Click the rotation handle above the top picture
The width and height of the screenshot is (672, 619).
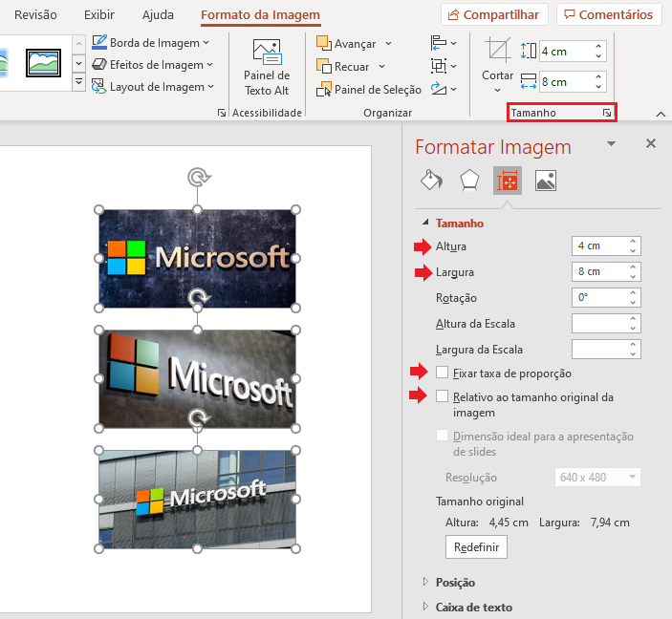(198, 177)
